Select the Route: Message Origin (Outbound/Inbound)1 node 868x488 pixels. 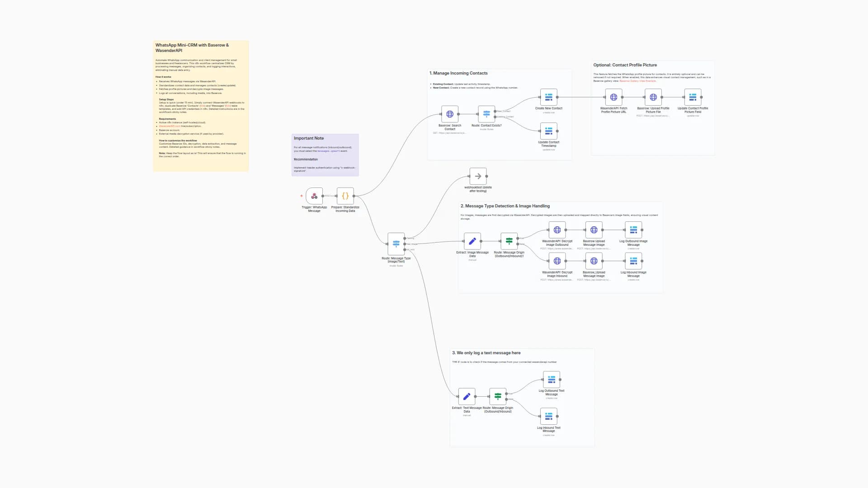pos(509,240)
